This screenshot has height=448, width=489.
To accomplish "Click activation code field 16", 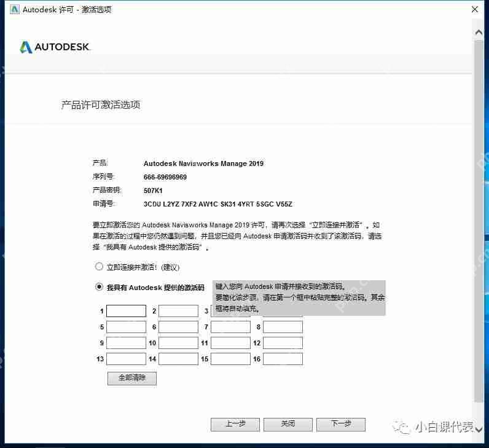I will 283,359.
